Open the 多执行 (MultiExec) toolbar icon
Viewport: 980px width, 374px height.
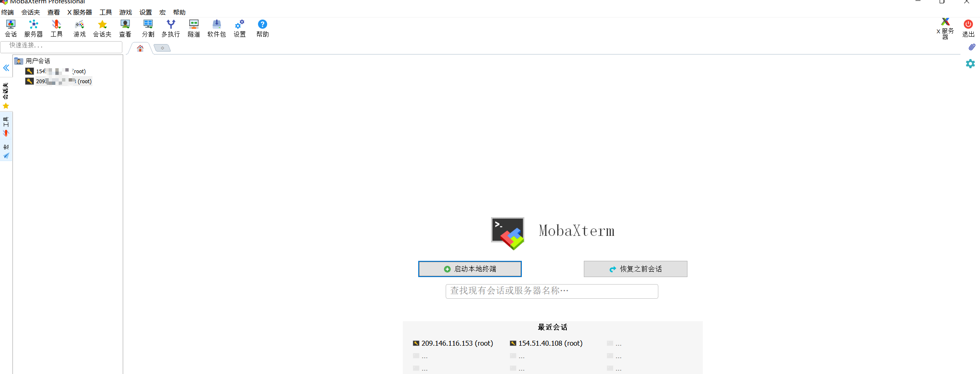coord(171,28)
